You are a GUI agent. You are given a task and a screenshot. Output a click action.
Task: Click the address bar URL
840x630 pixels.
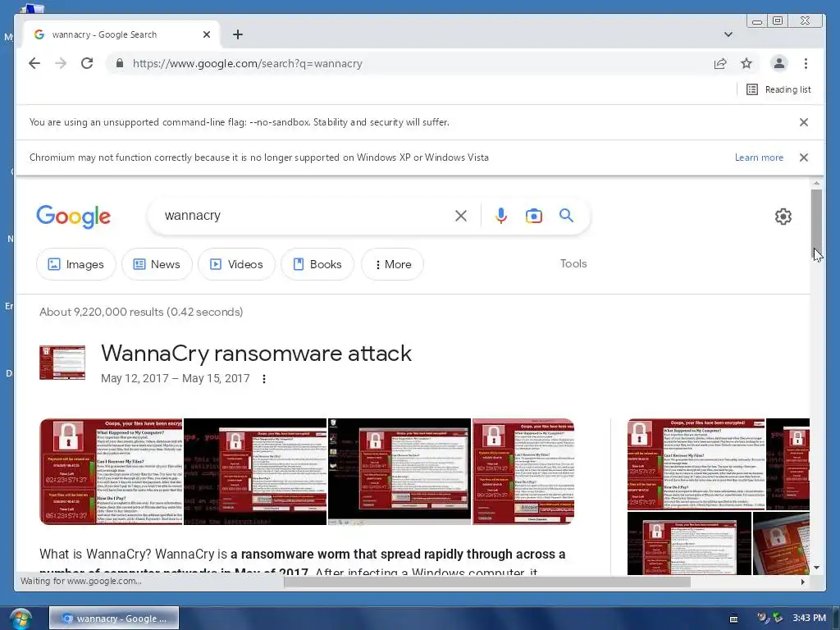[248, 63]
